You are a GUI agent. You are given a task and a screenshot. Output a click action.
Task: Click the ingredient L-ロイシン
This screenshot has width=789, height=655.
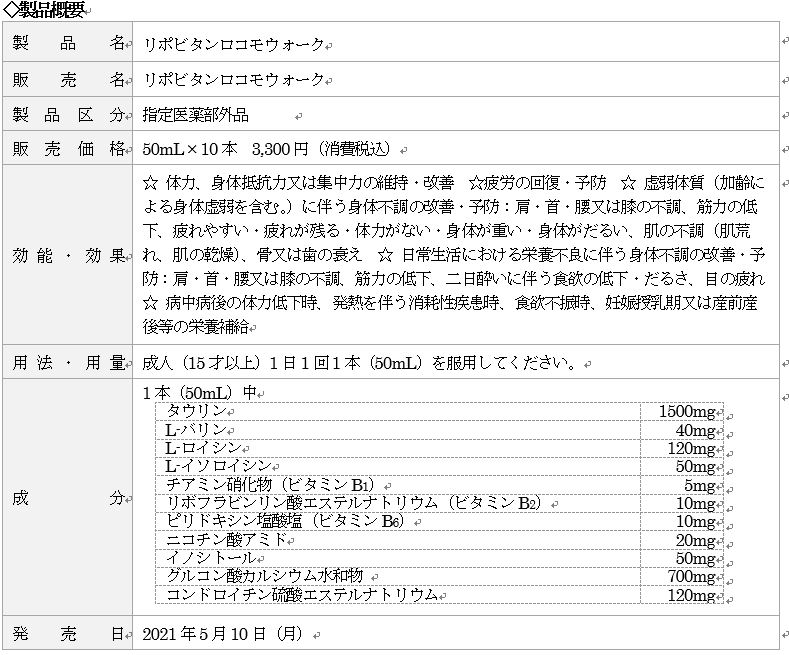point(203,448)
